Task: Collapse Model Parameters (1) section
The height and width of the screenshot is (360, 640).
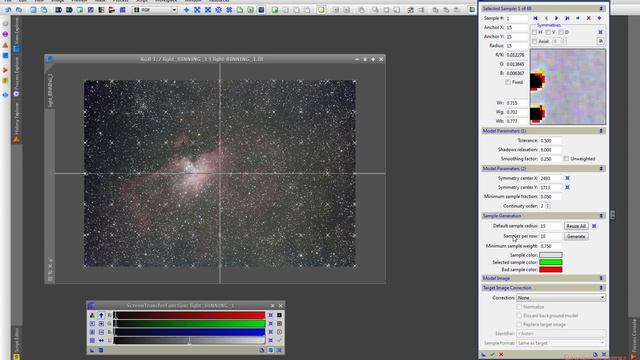Action: 601,131
